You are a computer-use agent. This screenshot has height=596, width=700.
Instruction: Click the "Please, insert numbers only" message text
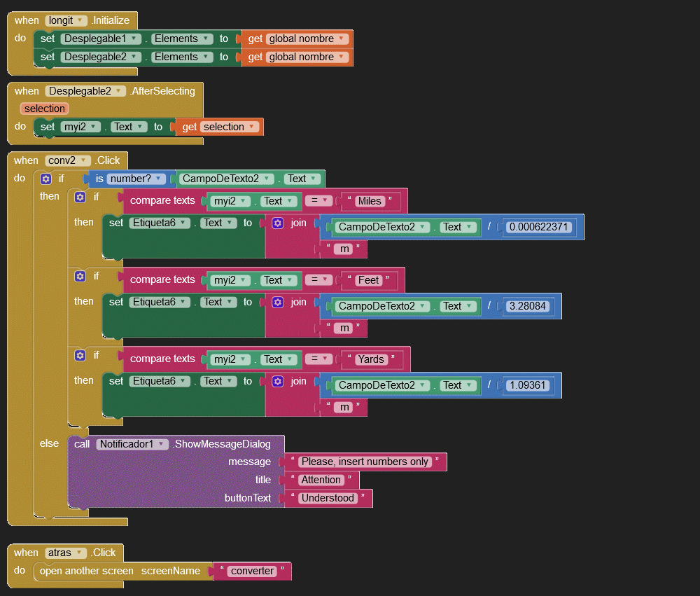click(363, 462)
